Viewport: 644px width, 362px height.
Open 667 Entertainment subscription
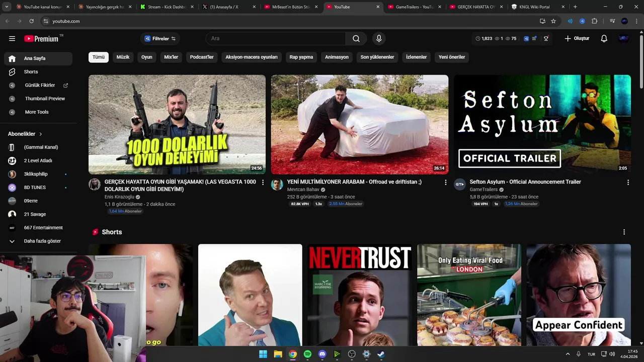tap(38, 228)
